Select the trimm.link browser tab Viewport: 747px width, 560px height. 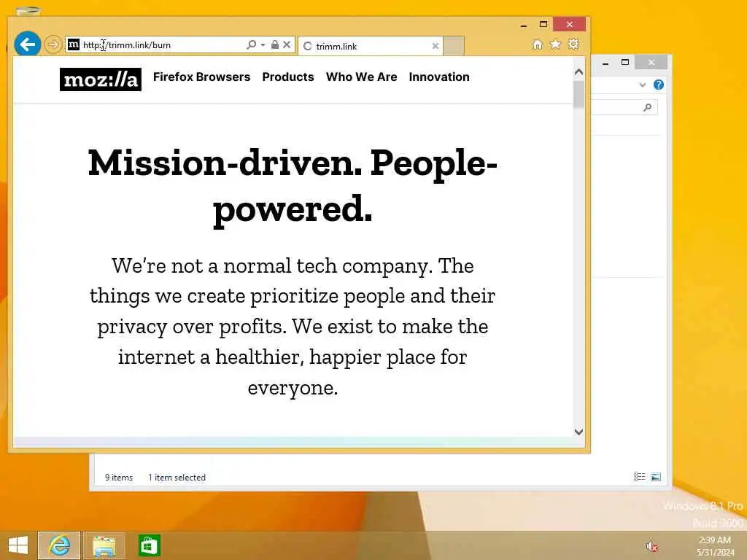[370, 46]
